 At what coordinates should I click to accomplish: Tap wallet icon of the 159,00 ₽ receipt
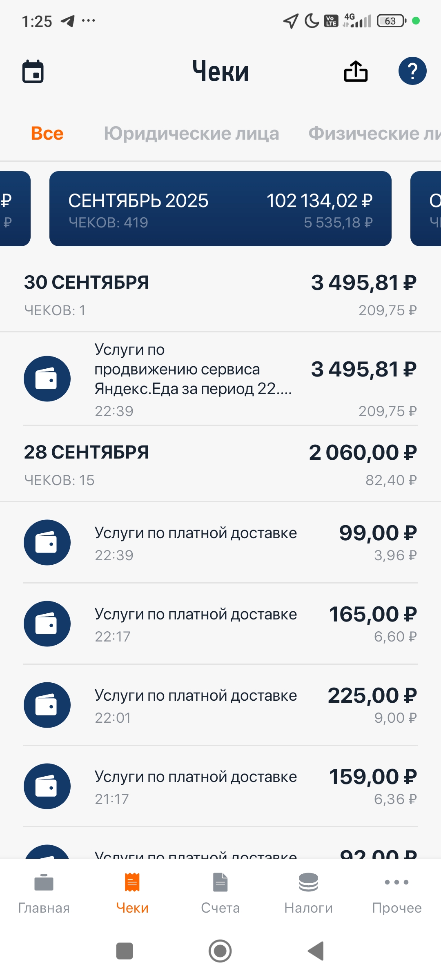tap(47, 786)
